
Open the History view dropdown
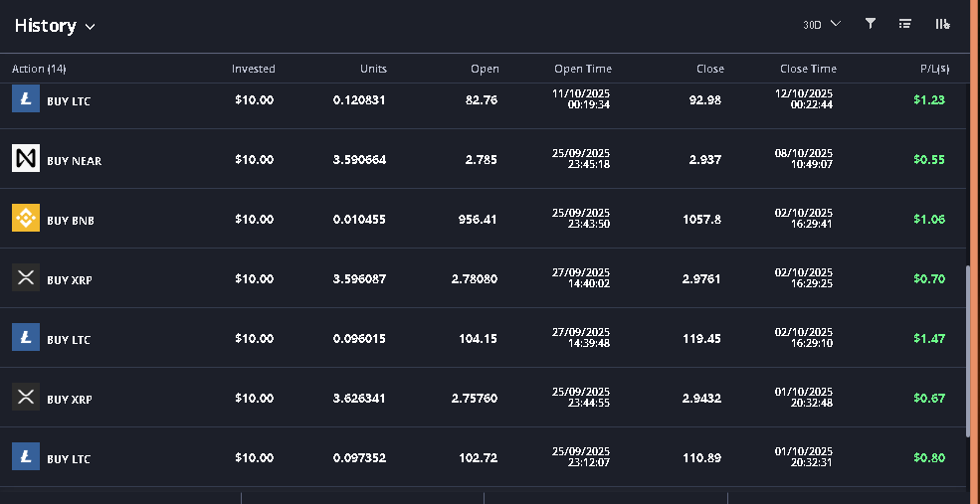[x=55, y=26]
